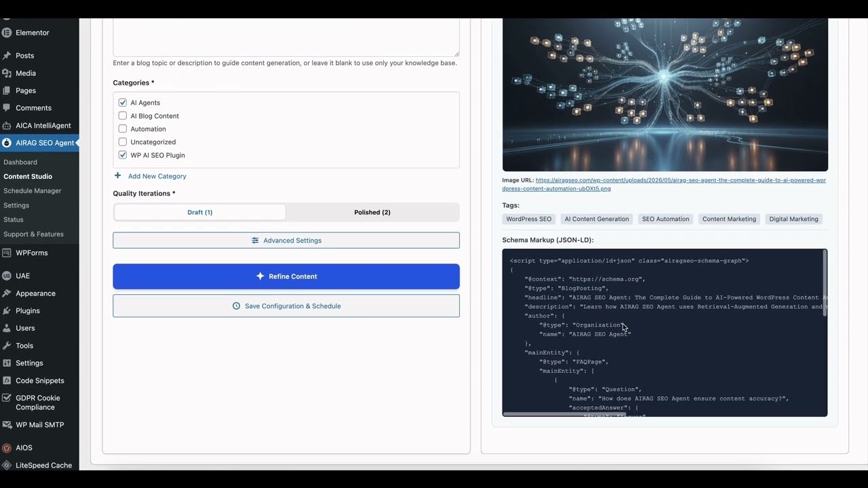Click the clock icon on Save Configuration
Screen dimensions: 868x488
(x=236, y=306)
